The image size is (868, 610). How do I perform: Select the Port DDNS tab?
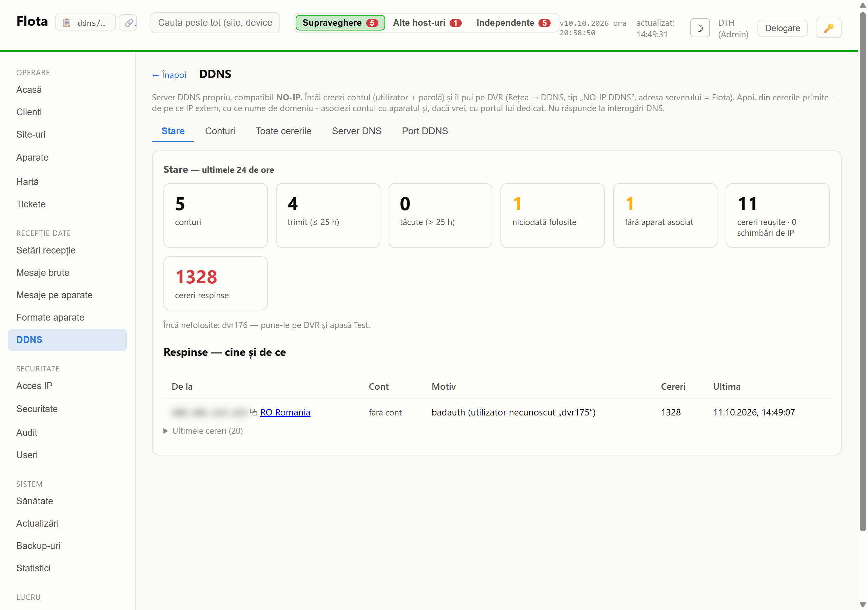pos(425,131)
